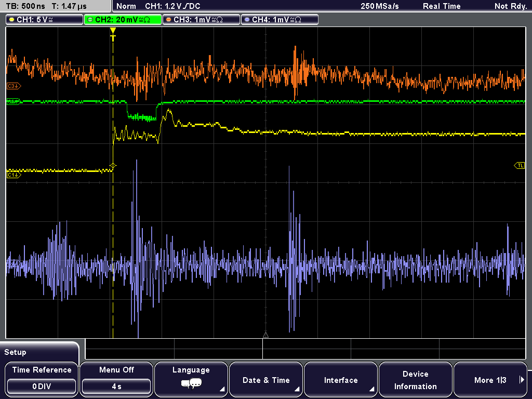The width and height of the screenshot is (532, 399).
Task: Click the purple CH4 color dot
Action: pos(247,20)
